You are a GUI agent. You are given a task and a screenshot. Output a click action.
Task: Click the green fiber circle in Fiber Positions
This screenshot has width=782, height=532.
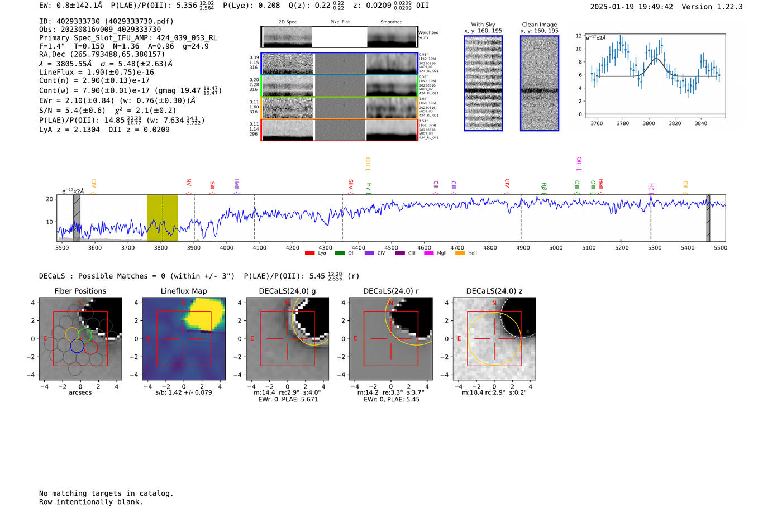point(85,336)
